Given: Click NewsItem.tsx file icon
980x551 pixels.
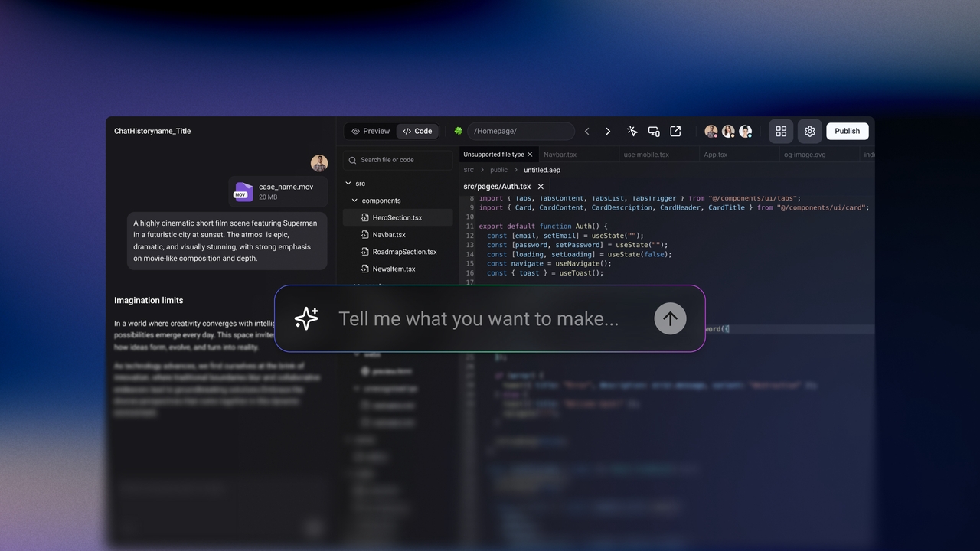Looking at the screenshot, I should tap(365, 269).
